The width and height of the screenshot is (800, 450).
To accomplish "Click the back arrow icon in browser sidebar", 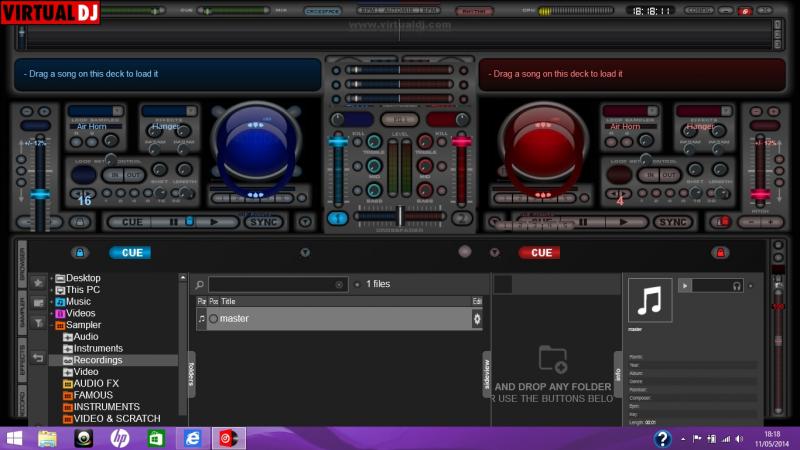I will pyautogui.click(x=38, y=358).
